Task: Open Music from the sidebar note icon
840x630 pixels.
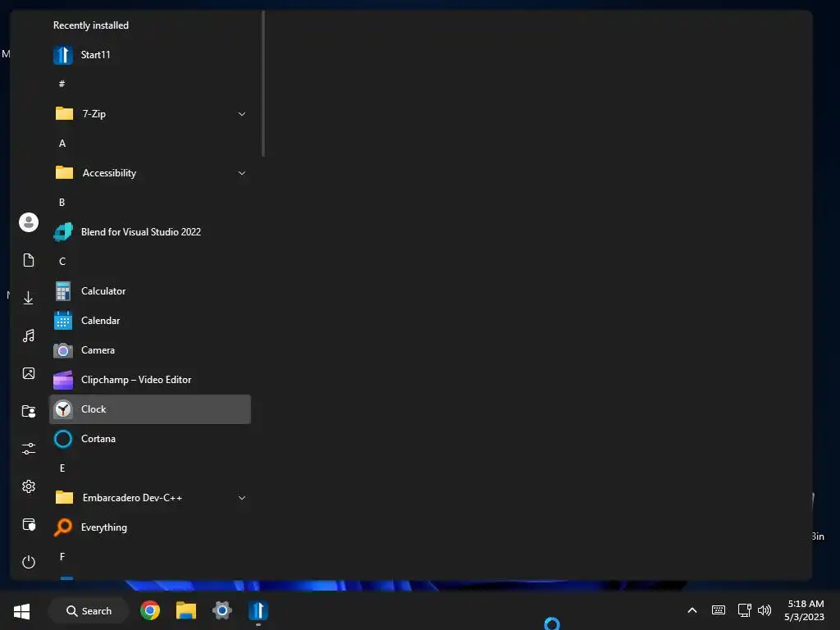Action: [29, 336]
